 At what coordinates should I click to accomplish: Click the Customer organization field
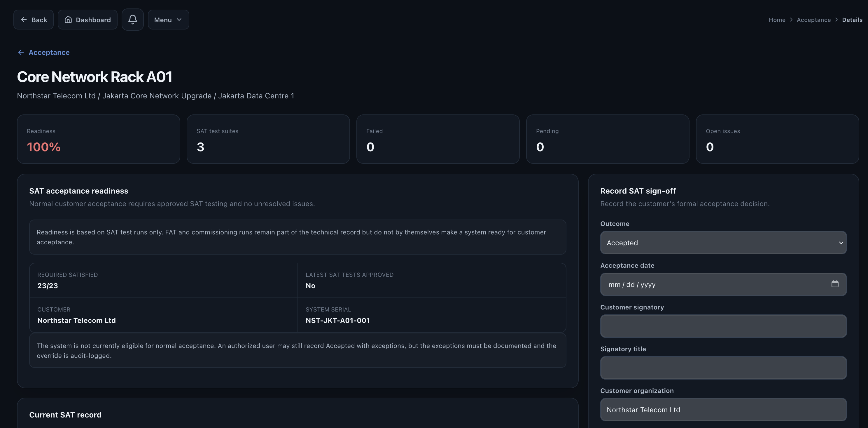pyautogui.click(x=723, y=409)
